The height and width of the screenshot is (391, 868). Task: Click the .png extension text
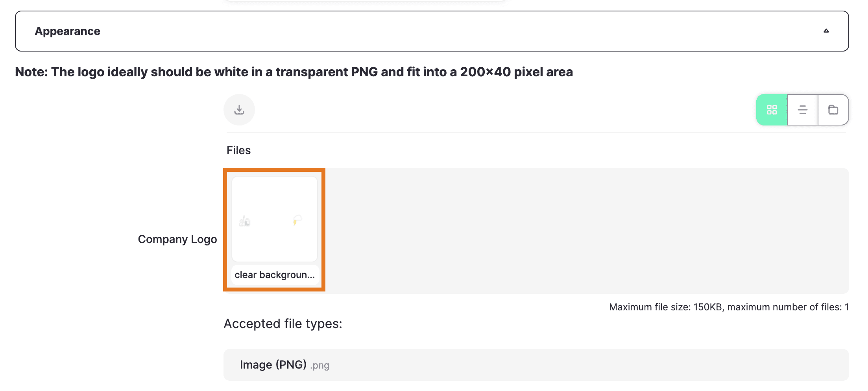[319, 365]
